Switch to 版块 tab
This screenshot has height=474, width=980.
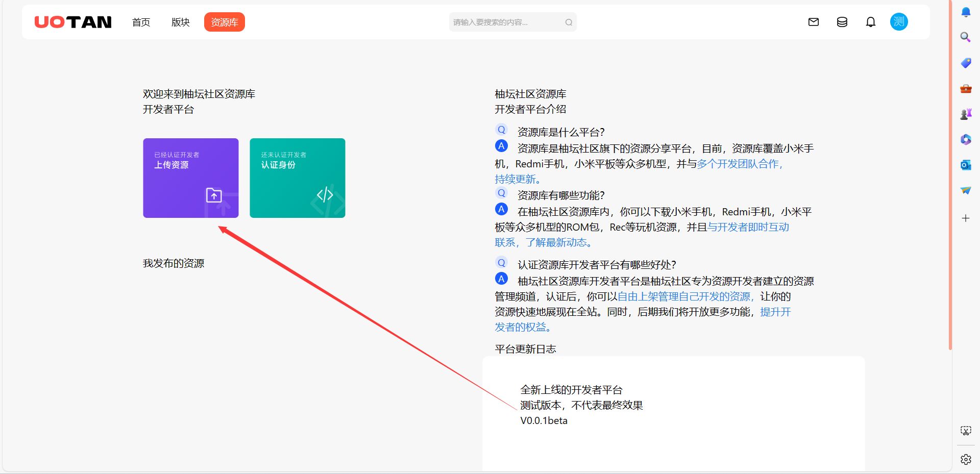pyautogui.click(x=180, y=22)
